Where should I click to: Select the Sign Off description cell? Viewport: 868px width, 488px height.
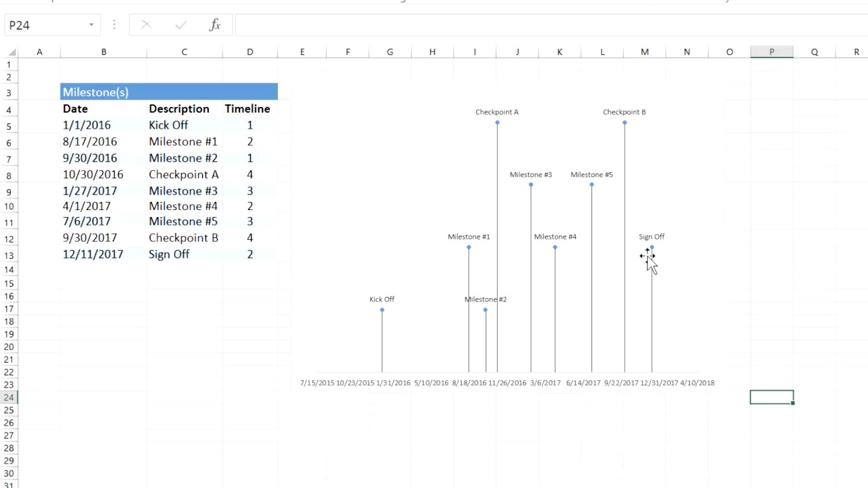click(x=184, y=254)
